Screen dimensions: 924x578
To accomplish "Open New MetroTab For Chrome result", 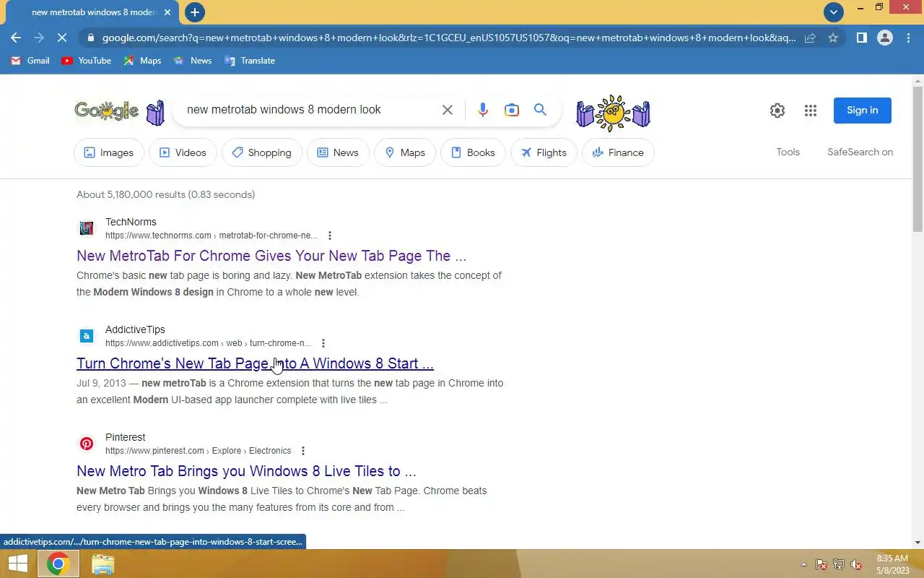I will [x=271, y=256].
